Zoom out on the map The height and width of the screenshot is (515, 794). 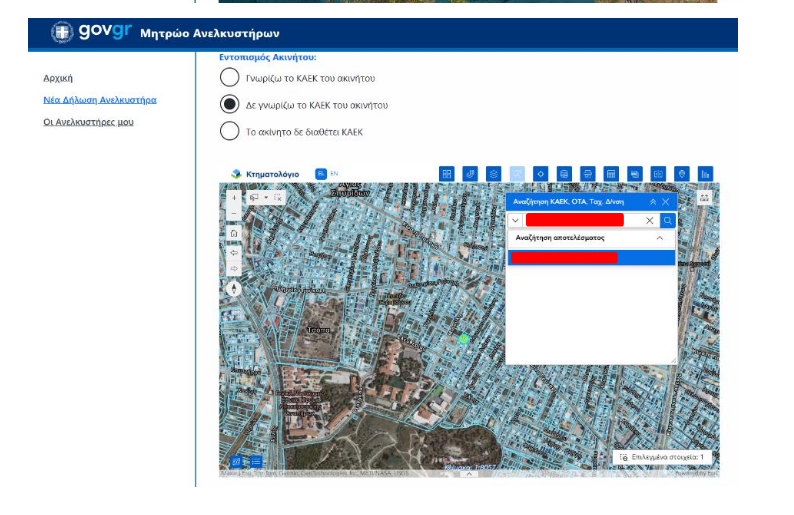pos(234,213)
